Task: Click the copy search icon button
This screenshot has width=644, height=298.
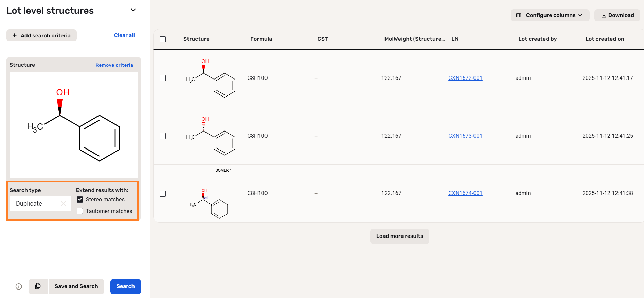Action: pyautogui.click(x=38, y=286)
